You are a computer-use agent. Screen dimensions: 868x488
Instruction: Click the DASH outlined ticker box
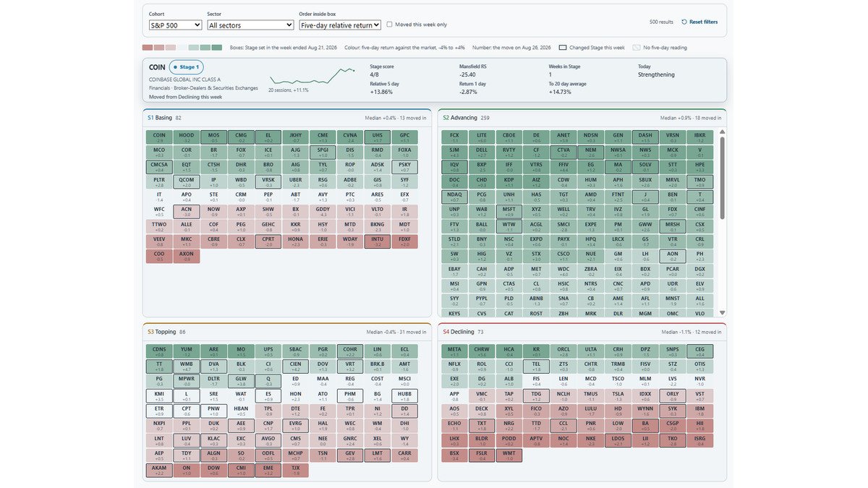[x=645, y=137]
